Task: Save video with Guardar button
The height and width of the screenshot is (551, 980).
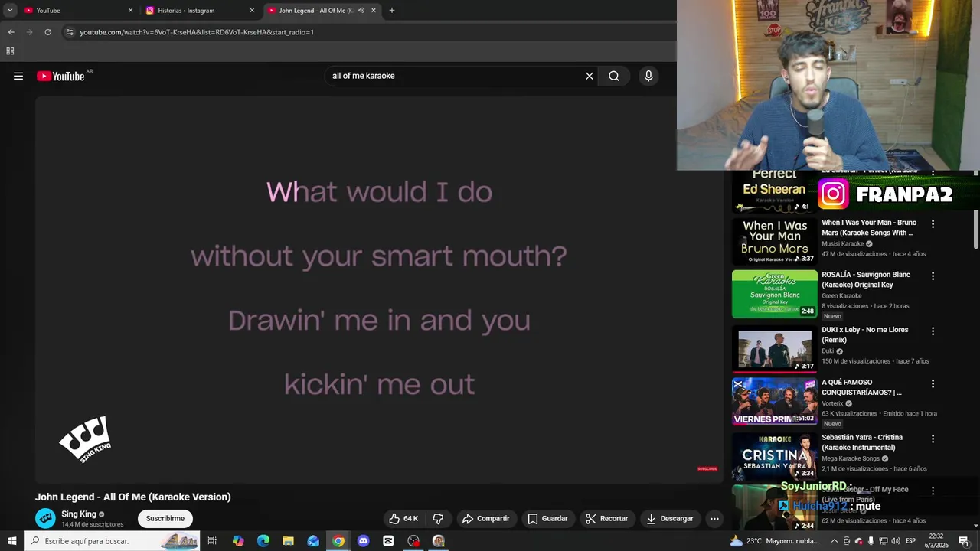Action: [547, 518]
